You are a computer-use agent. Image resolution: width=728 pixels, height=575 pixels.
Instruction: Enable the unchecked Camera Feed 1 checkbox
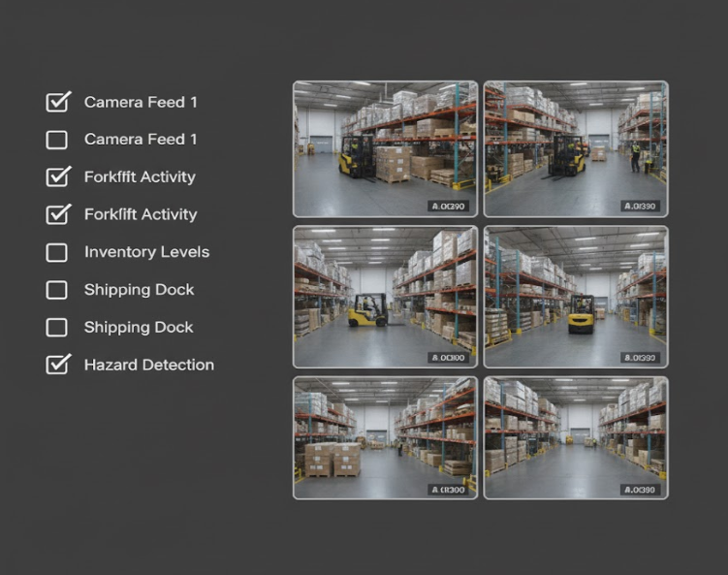pyautogui.click(x=57, y=140)
